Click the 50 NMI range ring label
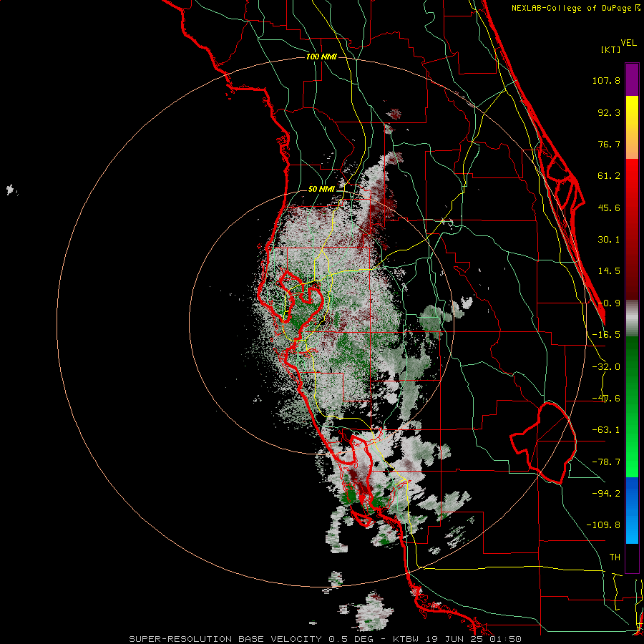 pos(321,189)
